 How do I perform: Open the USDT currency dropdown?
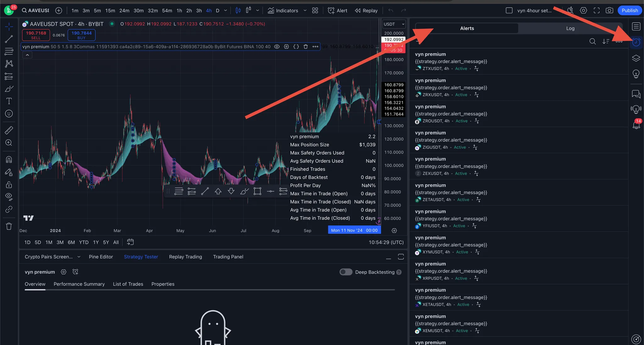point(394,24)
